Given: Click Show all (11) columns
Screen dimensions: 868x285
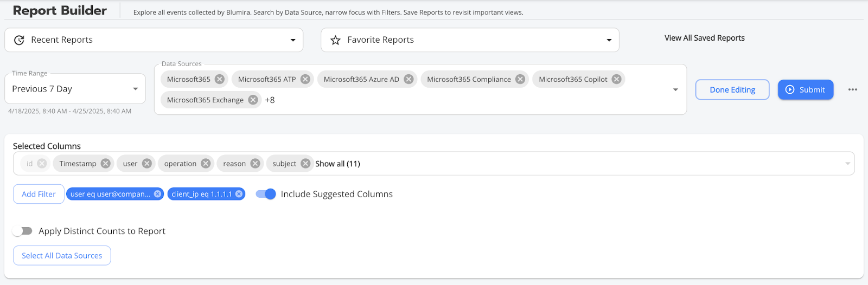Looking at the screenshot, I should [337, 164].
